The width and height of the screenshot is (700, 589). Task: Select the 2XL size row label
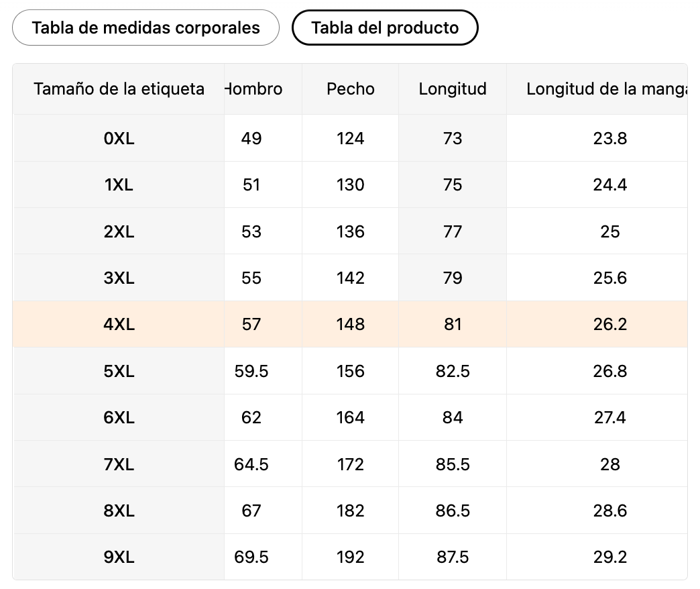119,231
